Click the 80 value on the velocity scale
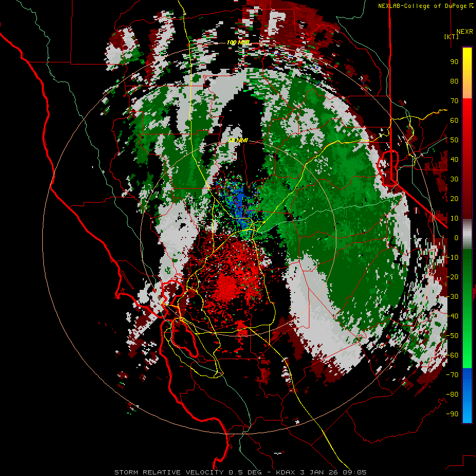Viewport: 476px width, 476px height. coord(454,81)
